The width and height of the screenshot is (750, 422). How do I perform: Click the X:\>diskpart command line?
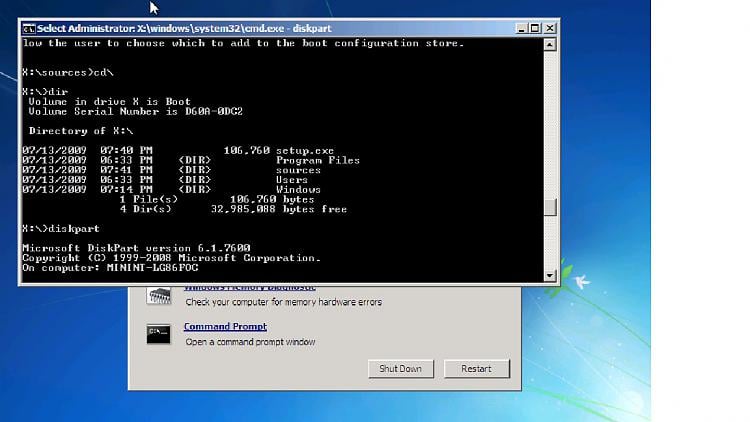point(61,229)
